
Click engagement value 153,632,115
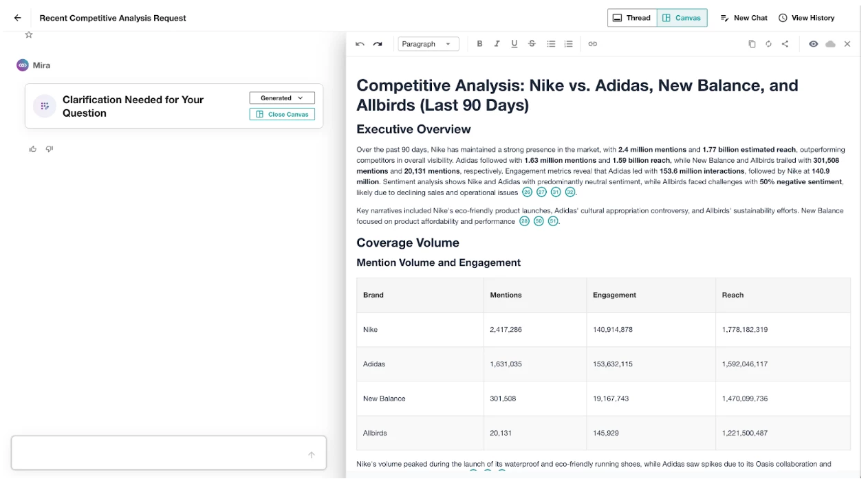coord(613,363)
